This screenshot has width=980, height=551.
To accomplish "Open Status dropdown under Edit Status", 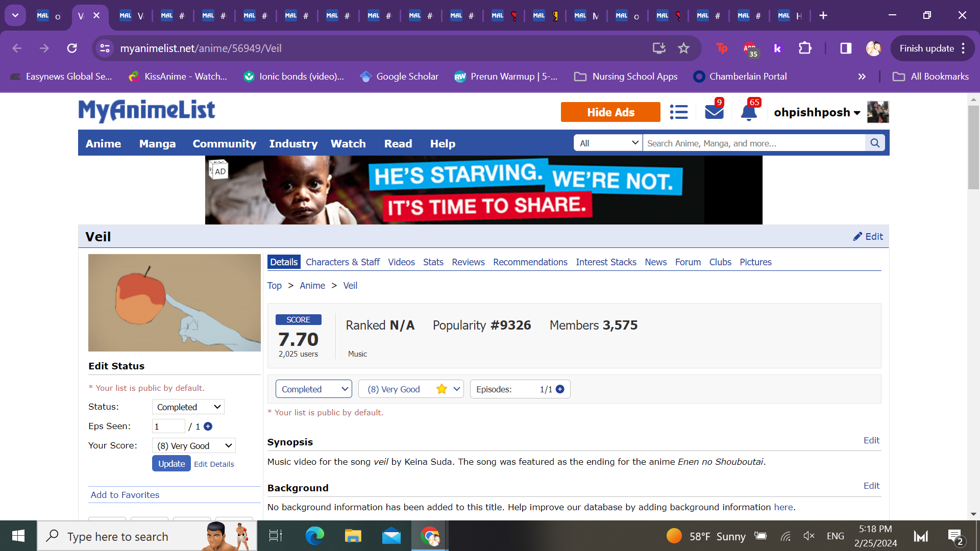I will pos(188,407).
